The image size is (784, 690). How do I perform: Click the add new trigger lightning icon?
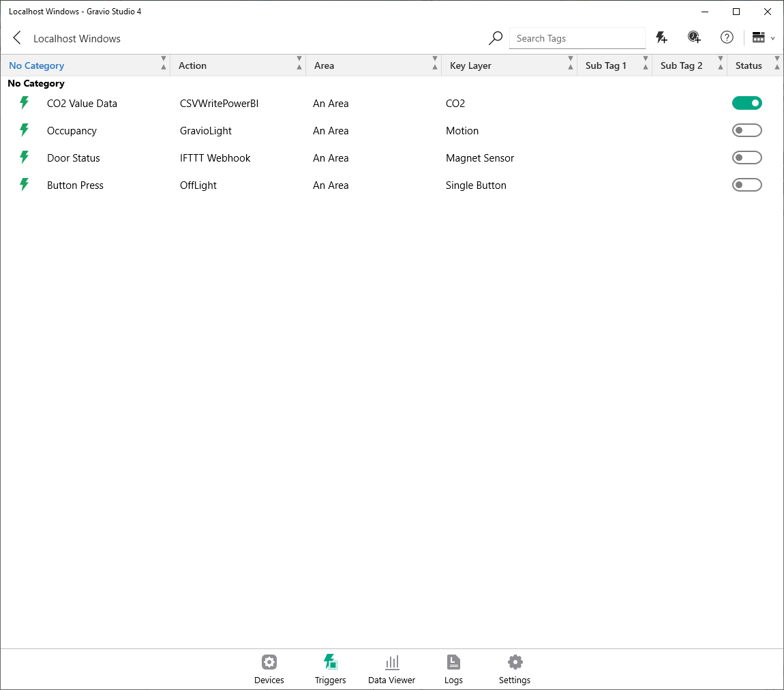click(x=661, y=37)
